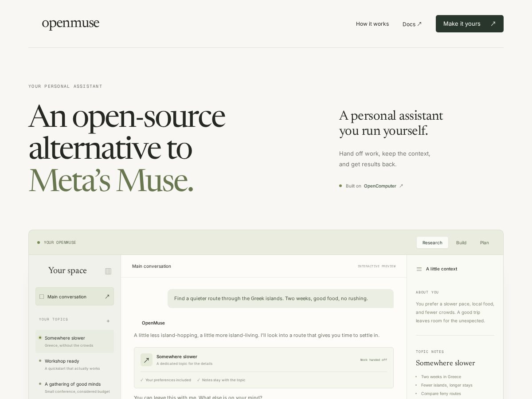This screenshot has height=399, width=532.
Task: Open the Somewhere slower topic in sidebar
Action: 74,341
